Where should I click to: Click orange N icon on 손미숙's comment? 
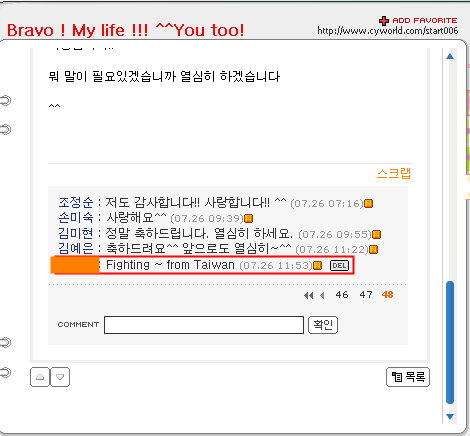[x=249, y=219]
